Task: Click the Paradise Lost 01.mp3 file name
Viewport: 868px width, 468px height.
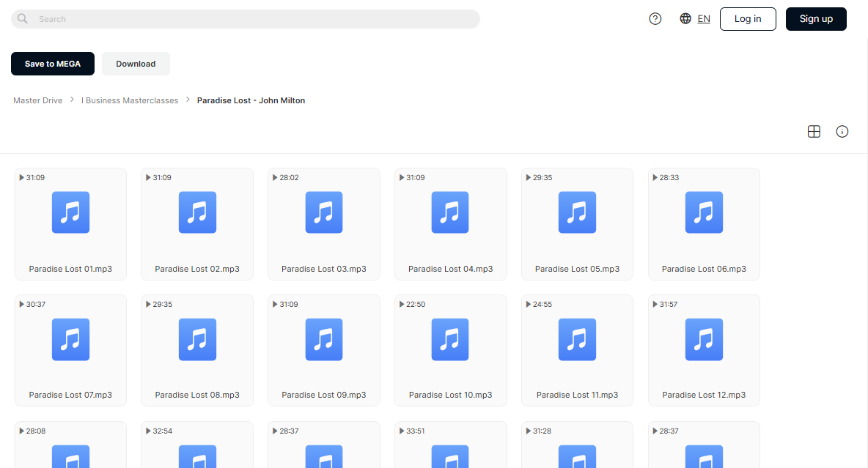Action: click(x=70, y=269)
